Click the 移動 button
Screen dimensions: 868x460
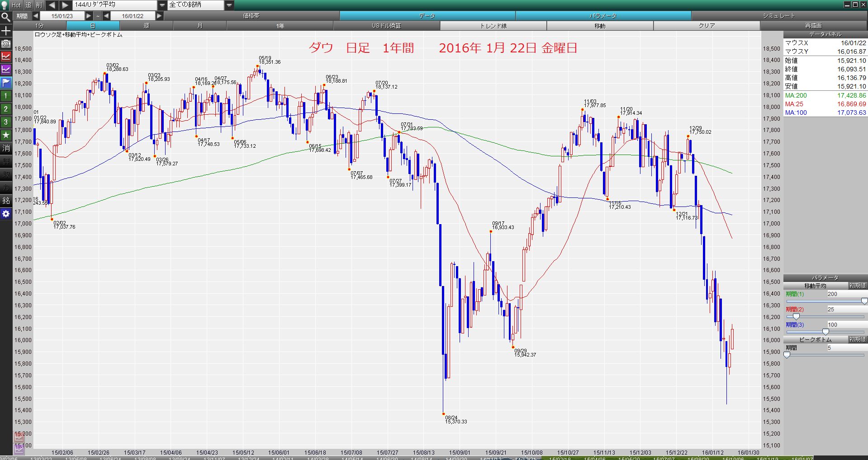pos(600,26)
